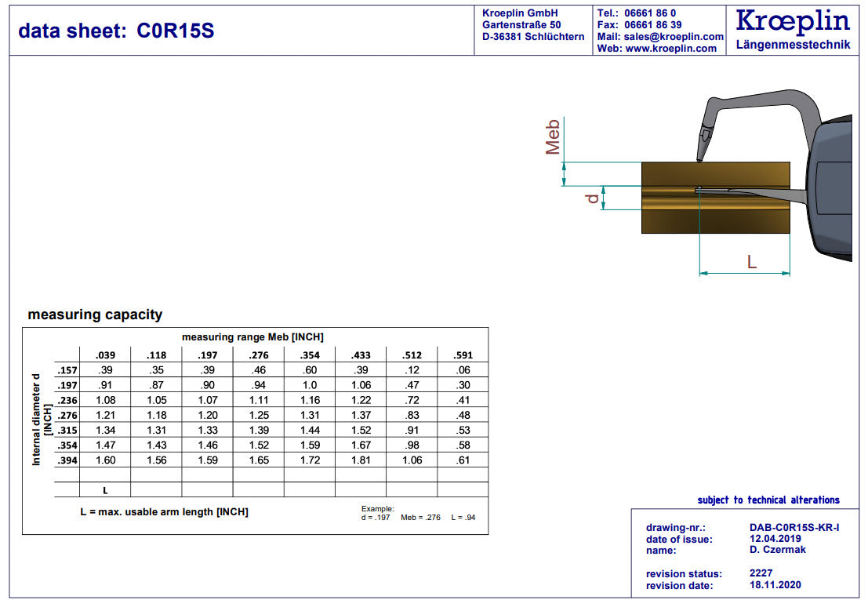Screen dimensions: 868x600
Task: Click the drawing number DAB-C0R15S-KR-I
Action: point(794,528)
